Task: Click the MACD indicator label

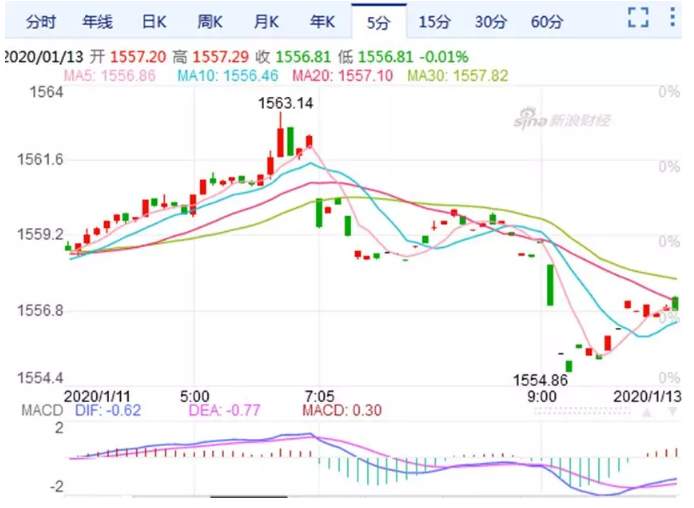Action: (x=42, y=410)
